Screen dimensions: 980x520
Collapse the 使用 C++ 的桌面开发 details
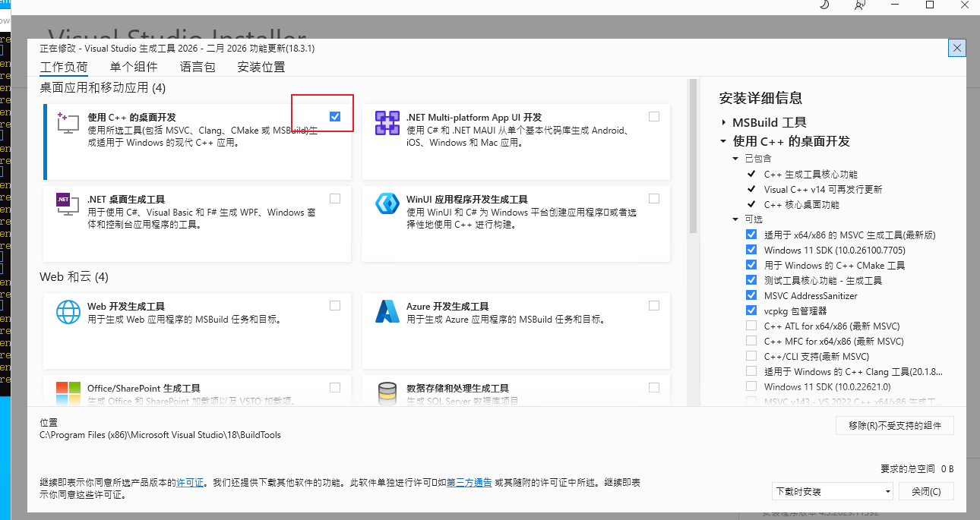tap(722, 140)
